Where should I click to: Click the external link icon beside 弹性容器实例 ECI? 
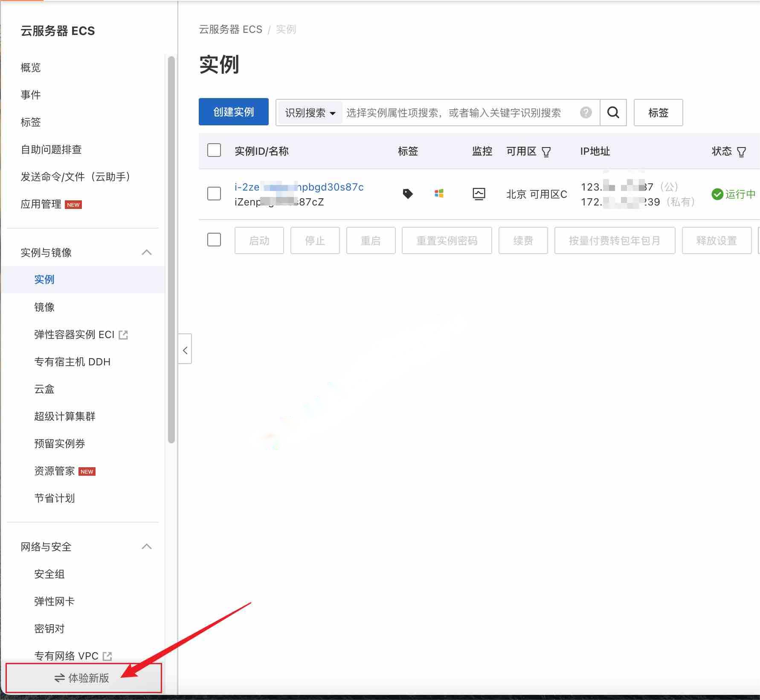click(x=123, y=335)
